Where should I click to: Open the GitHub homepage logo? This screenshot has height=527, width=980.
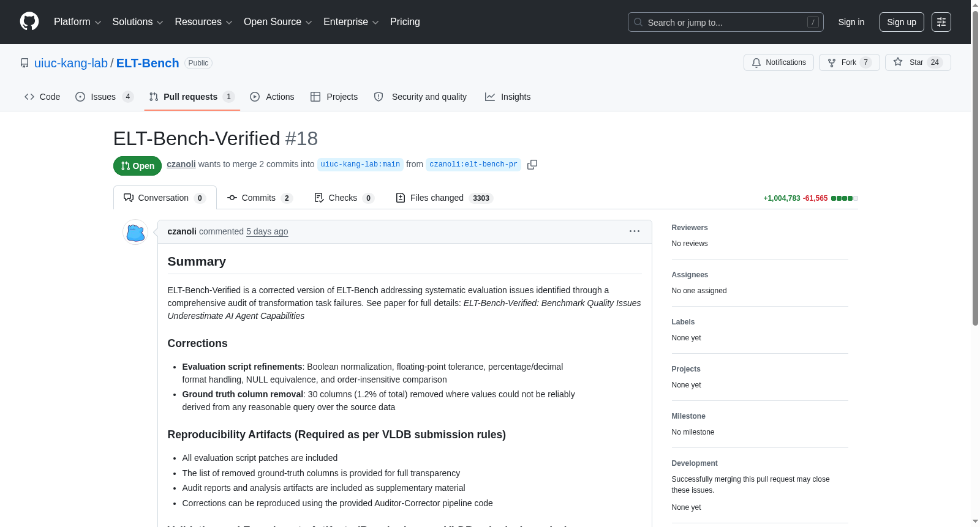click(x=29, y=21)
